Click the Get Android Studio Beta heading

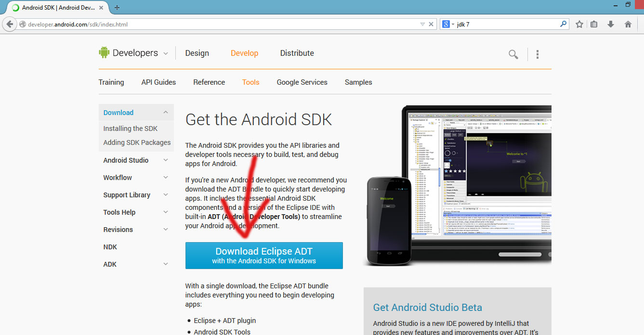click(428, 308)
